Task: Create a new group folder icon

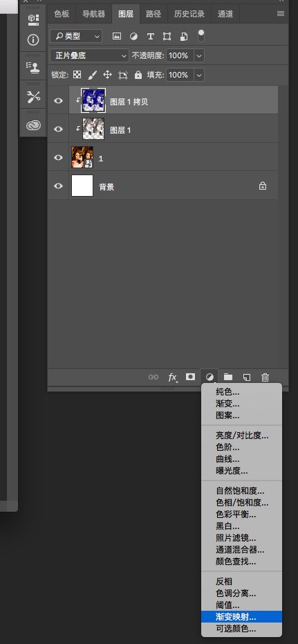Action: [x=228, y=377]
